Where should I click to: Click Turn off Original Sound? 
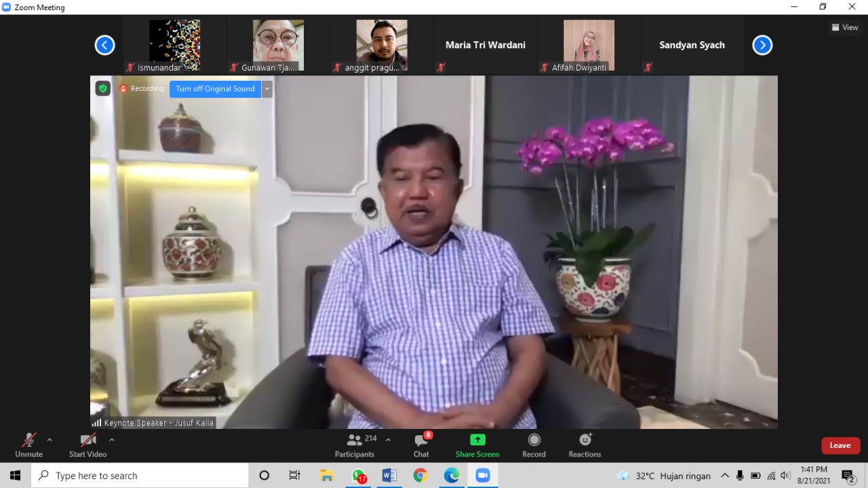215,88
